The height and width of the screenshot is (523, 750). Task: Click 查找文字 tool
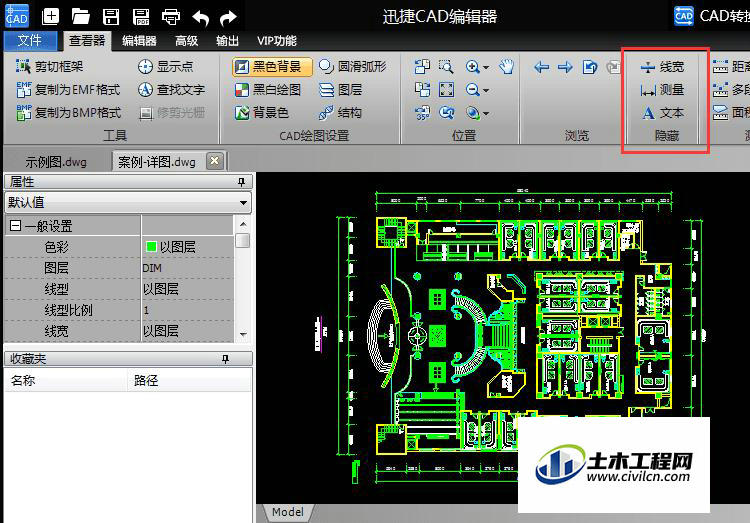pyautogui.click(x=171, y=89)
